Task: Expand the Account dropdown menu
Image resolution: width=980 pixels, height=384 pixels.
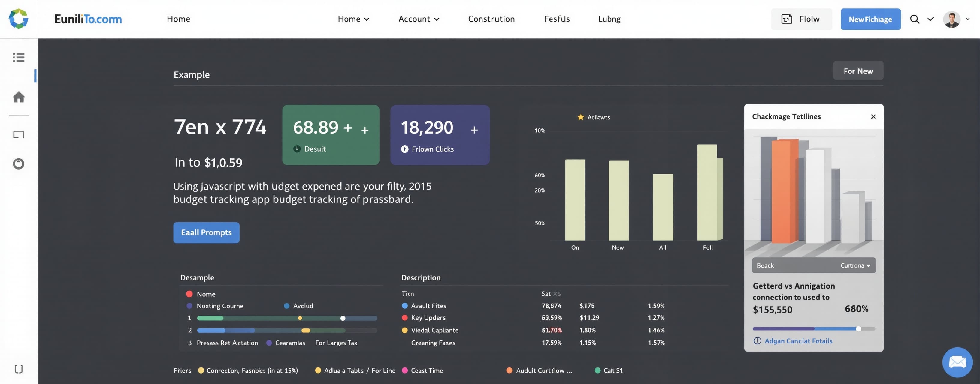Action: pyautogui.click(x=419, y=19)
